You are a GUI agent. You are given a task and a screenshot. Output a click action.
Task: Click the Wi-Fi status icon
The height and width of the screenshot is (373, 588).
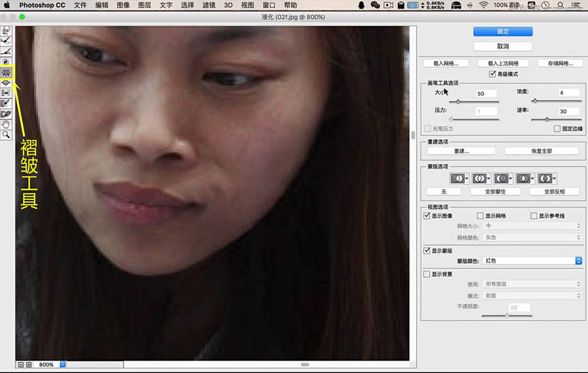483,5
